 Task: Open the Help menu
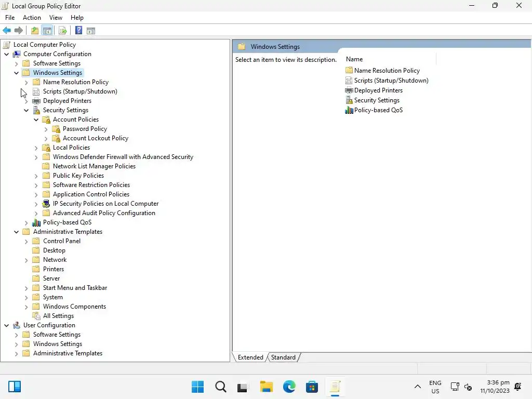coord(77,18)
